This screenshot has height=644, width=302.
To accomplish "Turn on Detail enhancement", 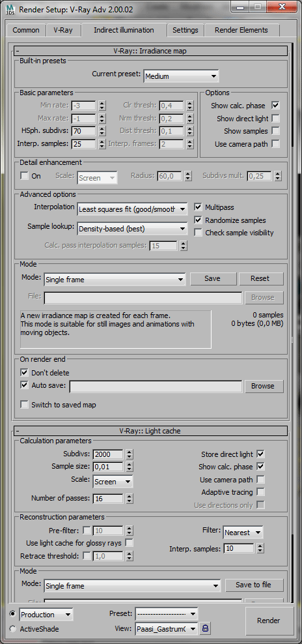I will click(x=24, y=176).
